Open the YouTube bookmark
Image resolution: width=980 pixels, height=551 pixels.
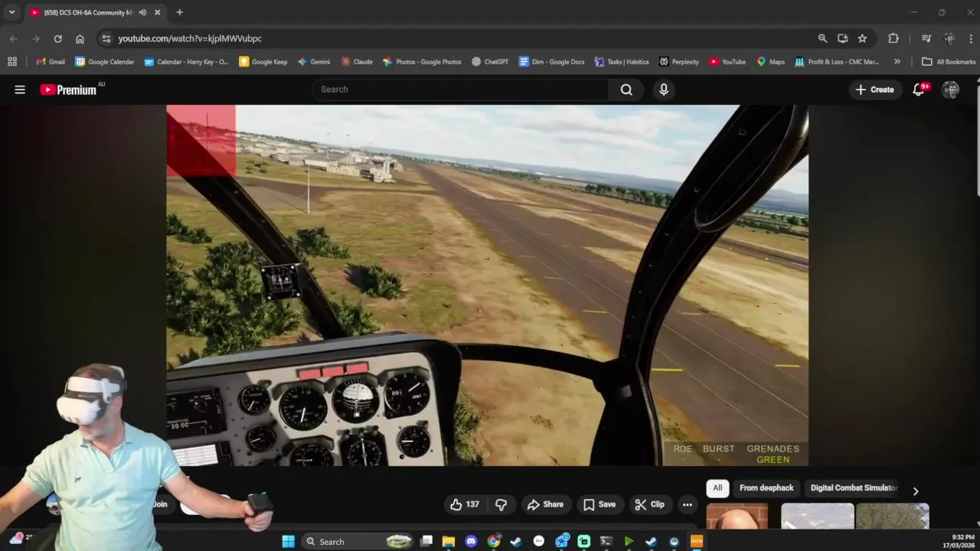pyautogui.click(x=727, y=61)
